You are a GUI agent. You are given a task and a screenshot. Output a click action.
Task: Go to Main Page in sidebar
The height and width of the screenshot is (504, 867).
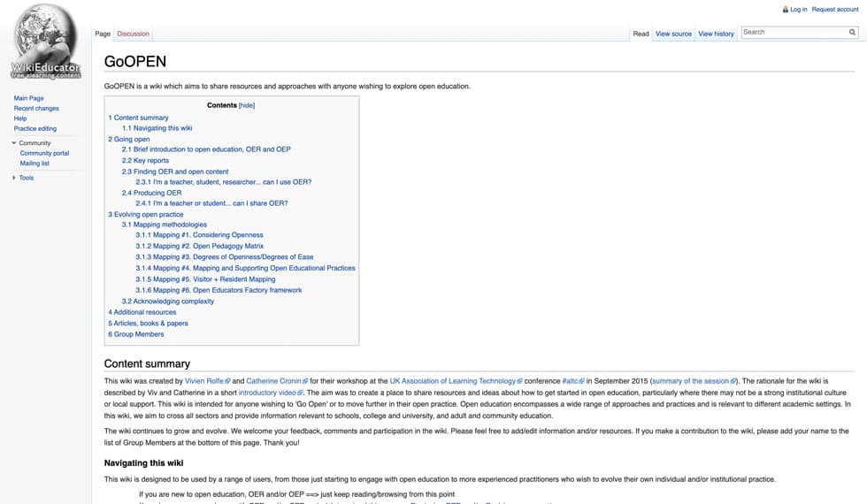click(28, 98)
